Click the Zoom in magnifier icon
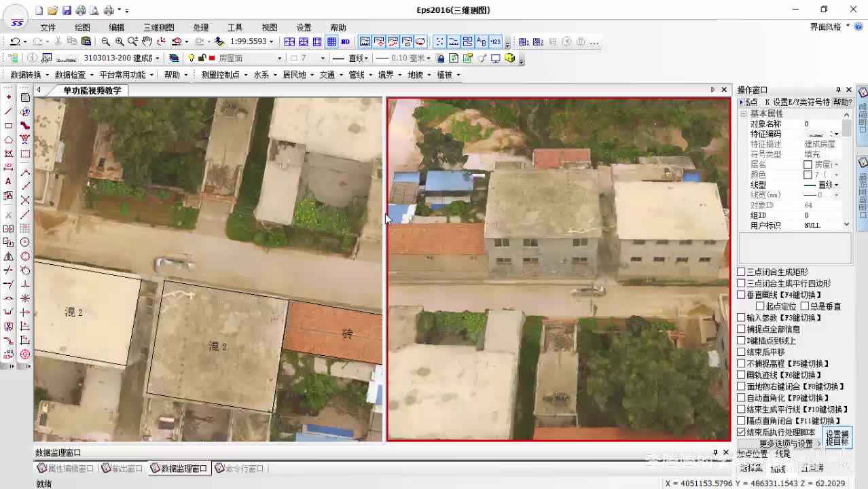This screenshot has height=489, width=868. pos(120,41)
